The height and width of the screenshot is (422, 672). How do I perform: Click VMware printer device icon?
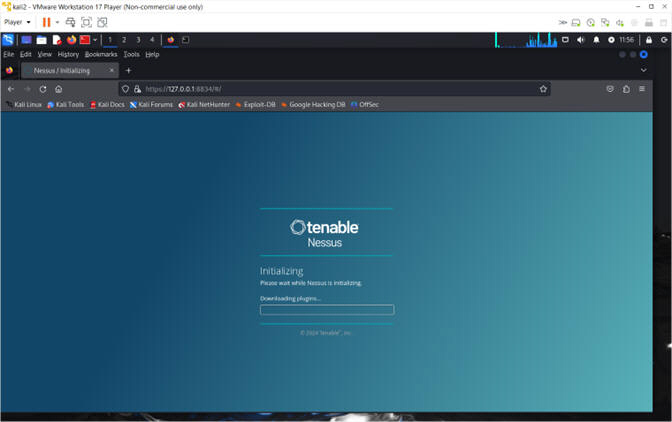tap(649, 22)
